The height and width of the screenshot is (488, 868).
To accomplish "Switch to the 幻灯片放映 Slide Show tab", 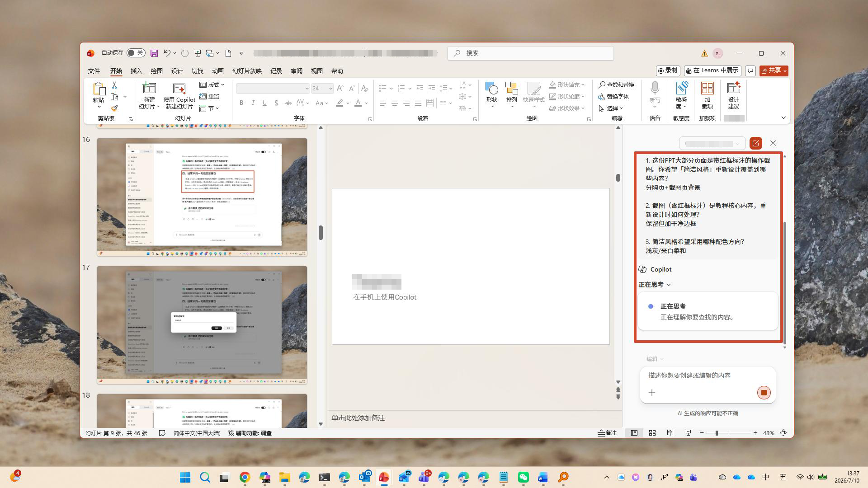I will (247, 71).
